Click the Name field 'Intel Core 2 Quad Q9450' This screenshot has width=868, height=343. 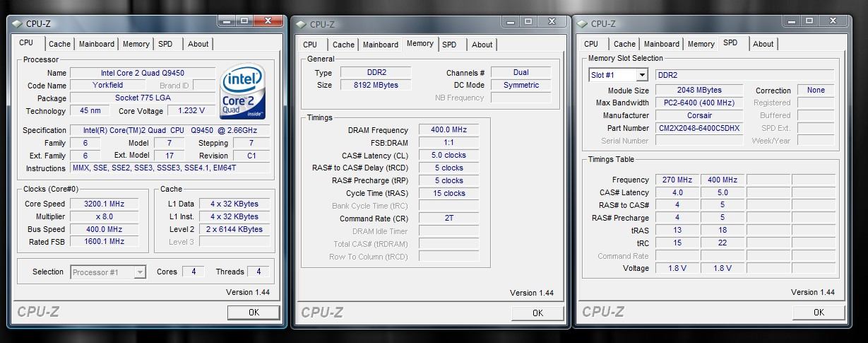point(143,73)
